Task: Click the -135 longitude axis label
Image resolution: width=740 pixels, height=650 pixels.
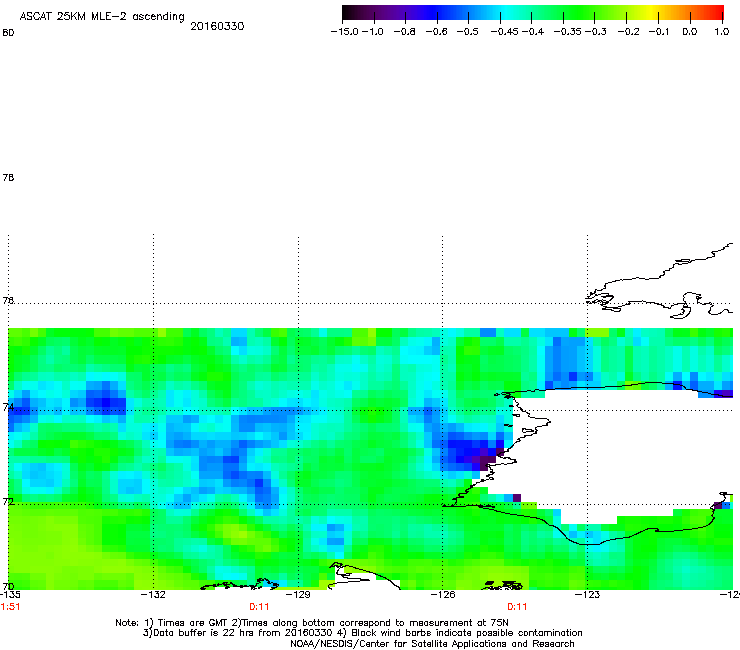Action: 9,594
